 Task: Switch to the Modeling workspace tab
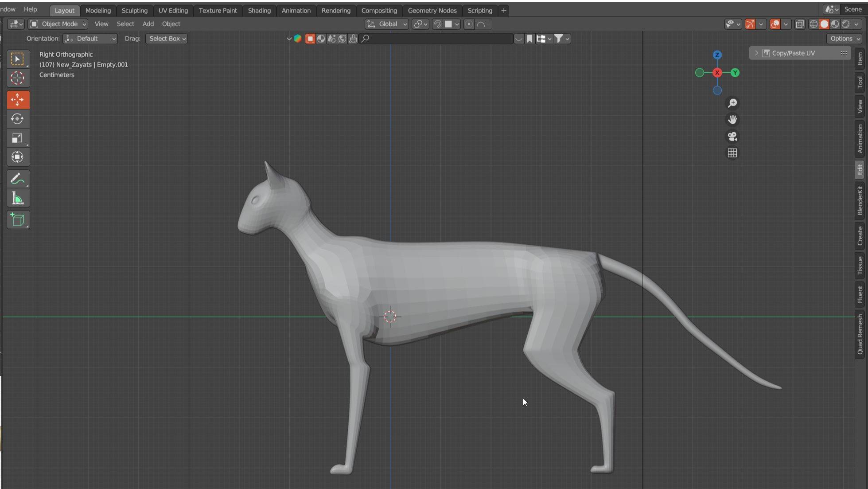[x=98, y=10]
